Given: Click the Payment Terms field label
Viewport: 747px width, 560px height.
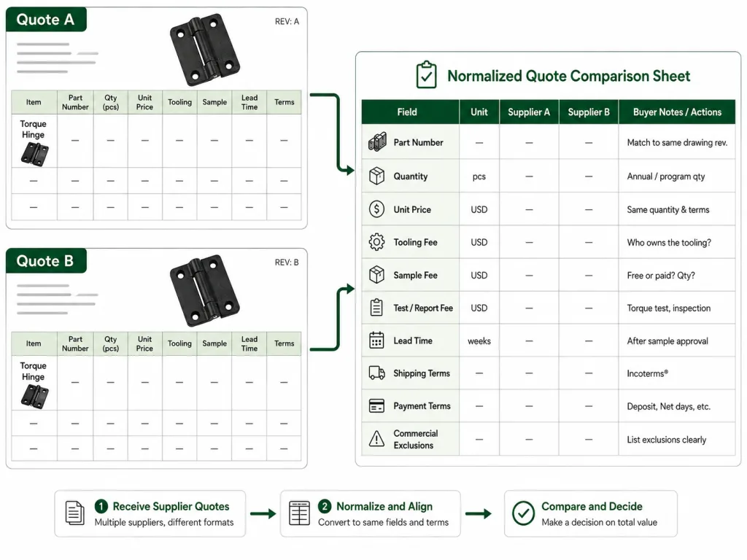Looking at the screenshot, I should (x=422, y=406).
